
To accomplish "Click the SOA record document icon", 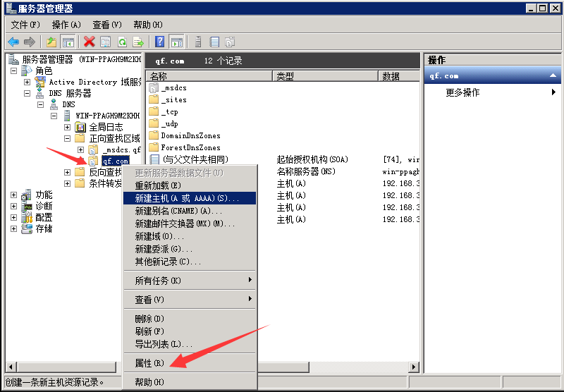I will pos(154,159).
